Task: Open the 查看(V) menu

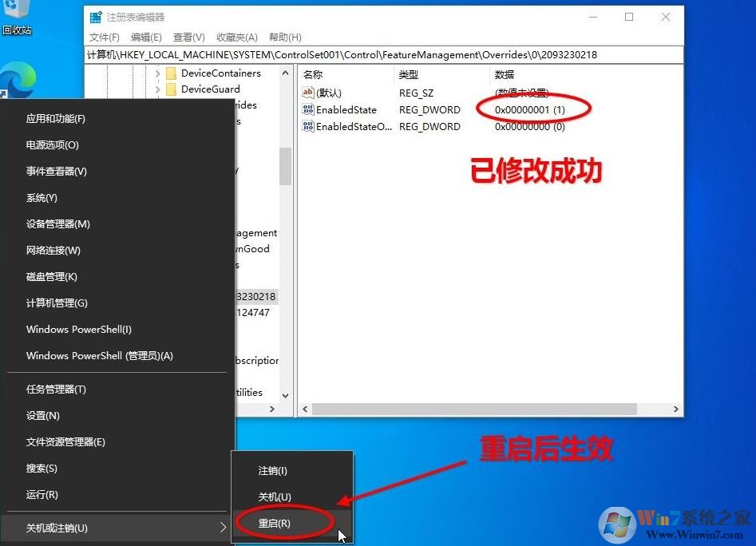Action: click(188, 37)
